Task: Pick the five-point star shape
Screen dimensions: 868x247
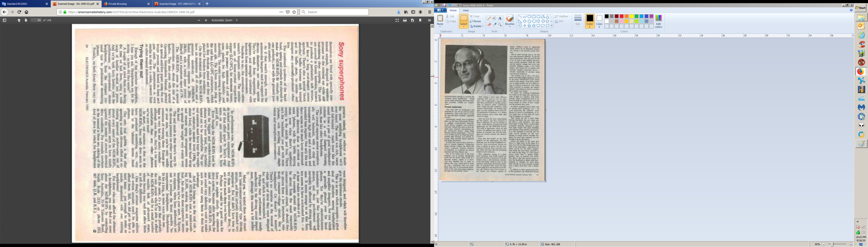Action: 529,26
